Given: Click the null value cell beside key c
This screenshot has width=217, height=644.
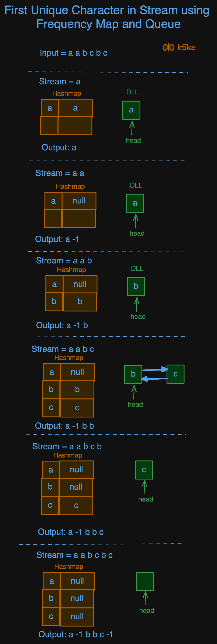Looking at the screenshot, I should click(x=77, y=616).
